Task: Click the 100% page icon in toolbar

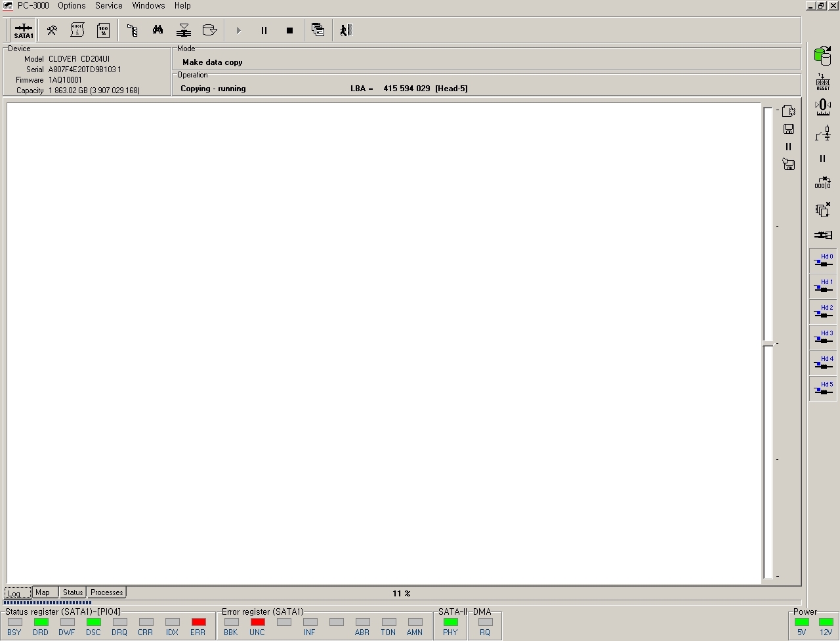Action: pos(104,30)
